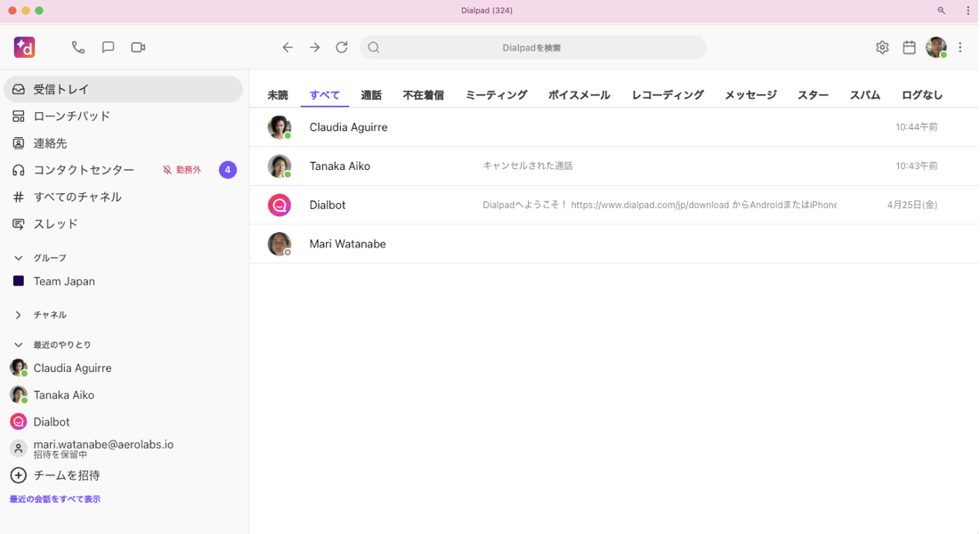This screenshot has height=534, width=980.
Task: Open Tanaka Aiko in recent conversations sidebar
Action: tap(123, 395)
